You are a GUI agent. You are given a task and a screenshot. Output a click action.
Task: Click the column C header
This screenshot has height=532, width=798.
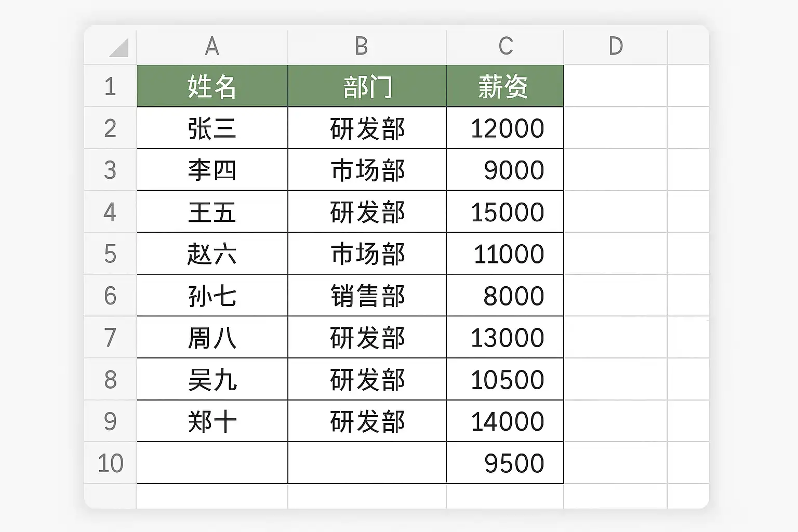[505, 47]
